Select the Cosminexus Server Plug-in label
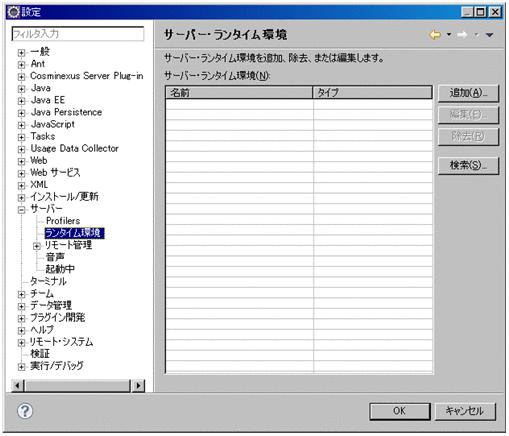This screenshot has height=436, width=509. coord(87,76)
